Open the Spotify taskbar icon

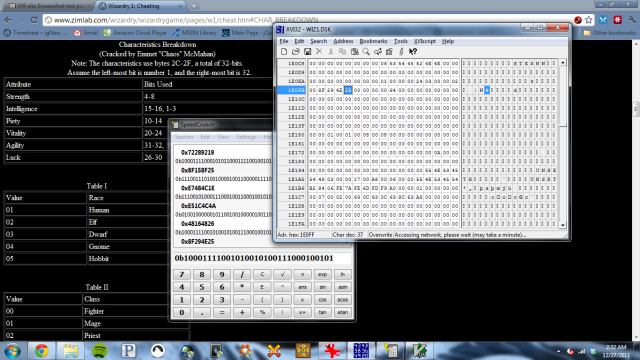[x=100, y=351]
